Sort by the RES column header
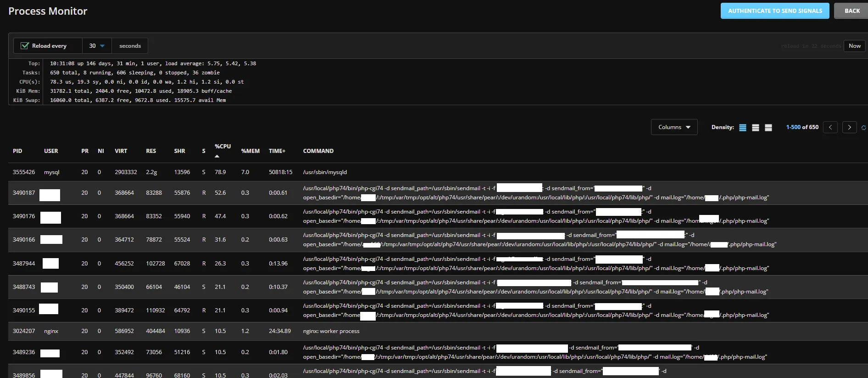This screenshot has height=378, width=868. [x=151, y=151]
